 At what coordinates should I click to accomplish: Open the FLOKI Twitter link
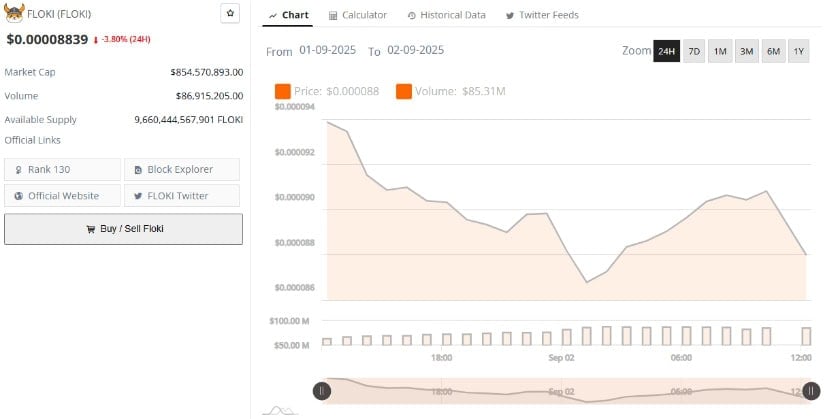pyautogui.click(x=182, y=195)
